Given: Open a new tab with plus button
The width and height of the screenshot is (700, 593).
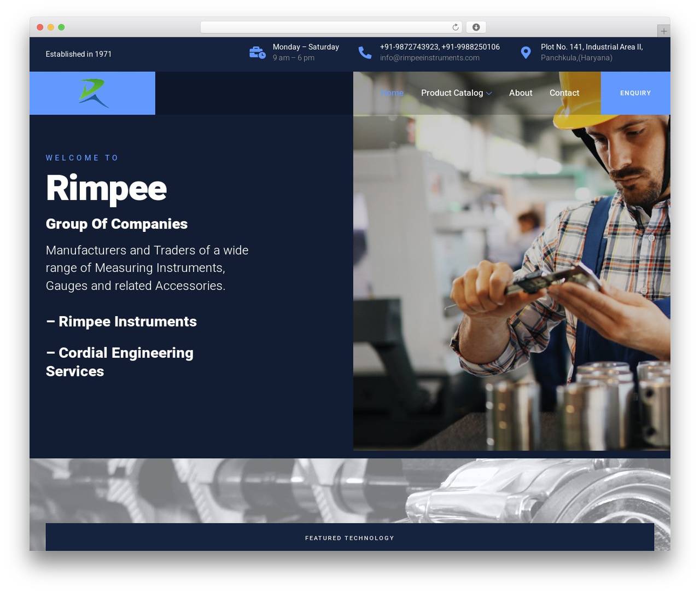Looking at the screenshot, I should 663,31.
